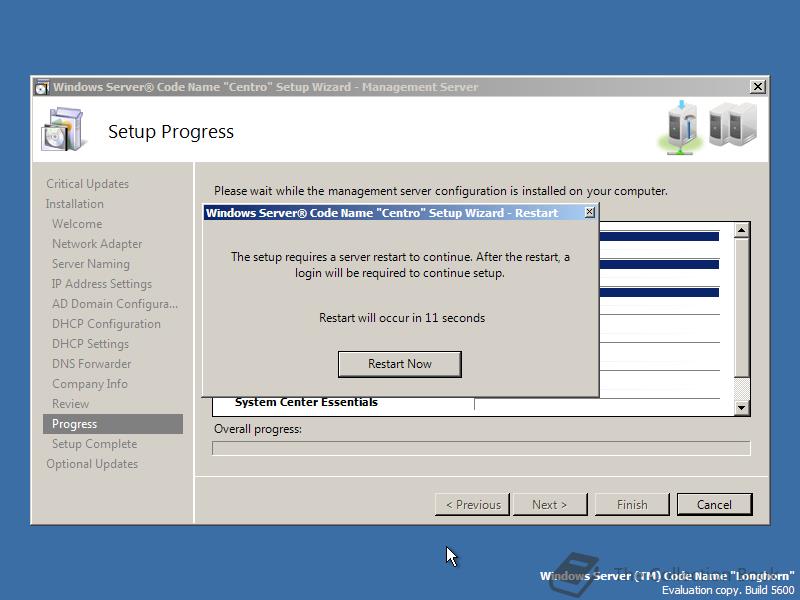Select the DHCP Settings step

pos(90,344)
